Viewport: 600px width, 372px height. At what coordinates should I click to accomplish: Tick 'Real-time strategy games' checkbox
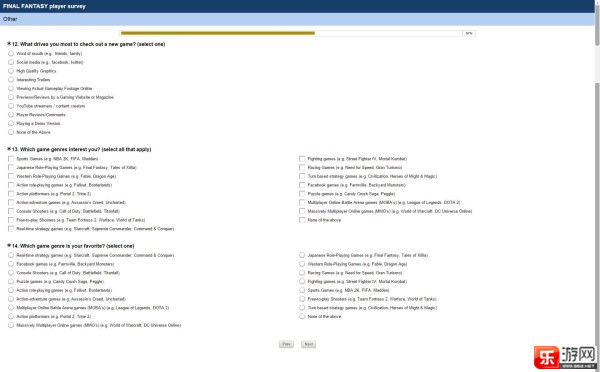(11, 228)
